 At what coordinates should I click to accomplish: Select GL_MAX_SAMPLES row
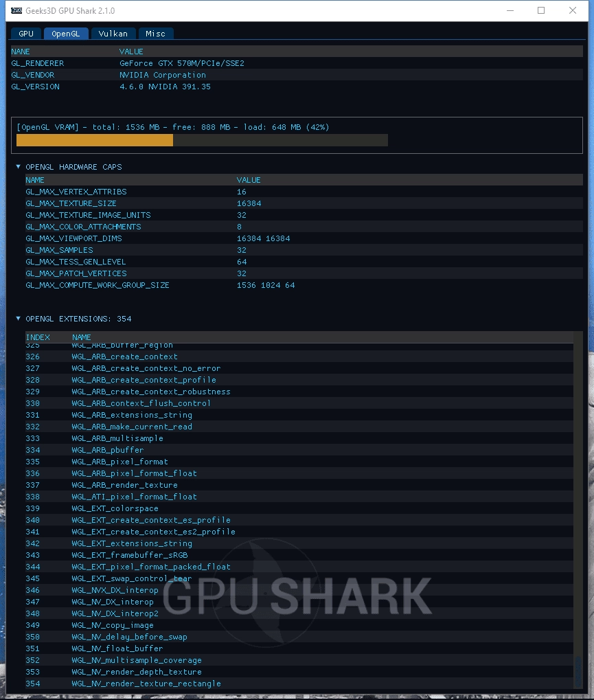click(304, 249)
